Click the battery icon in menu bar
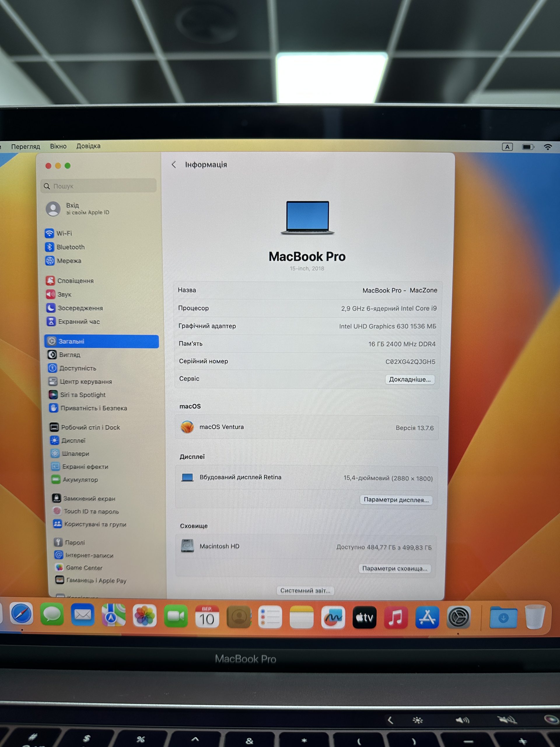This screenshot has width=560, height=747. 528,147
